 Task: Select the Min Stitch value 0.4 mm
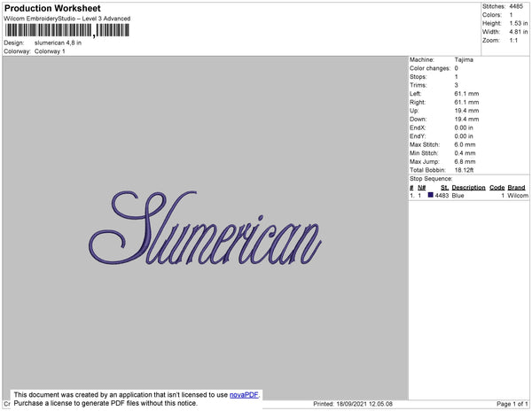point(465,153)
